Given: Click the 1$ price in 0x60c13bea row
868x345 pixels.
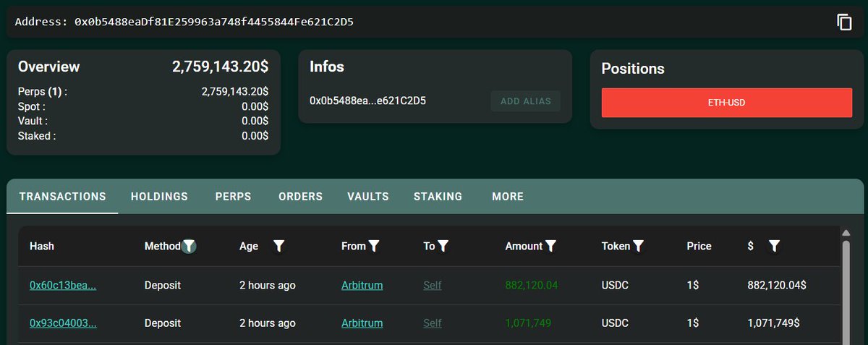Looking at the screenshot, I should 693,285.
